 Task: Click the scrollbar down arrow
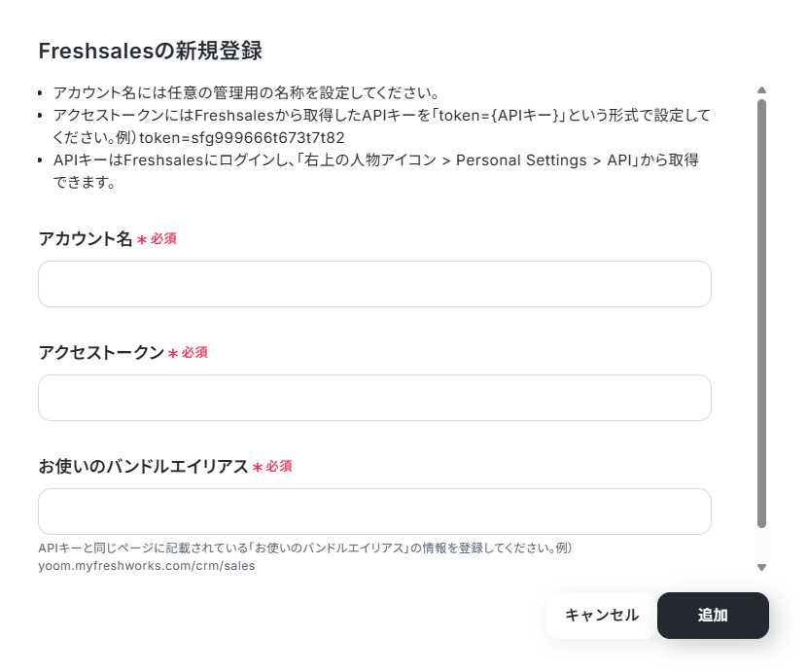click(762, 567)
